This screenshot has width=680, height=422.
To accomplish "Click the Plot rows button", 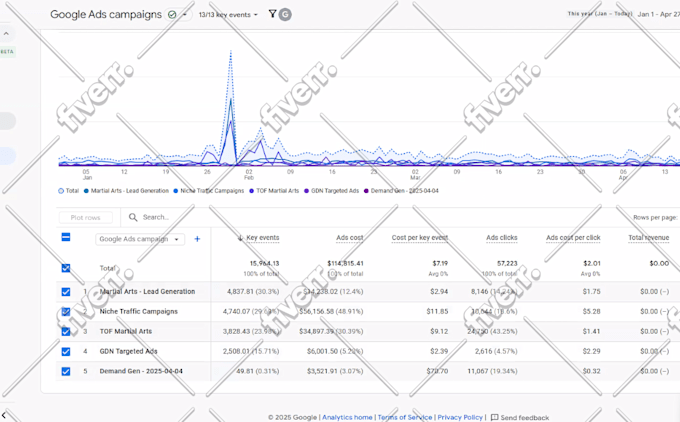I will click(85, 218).
